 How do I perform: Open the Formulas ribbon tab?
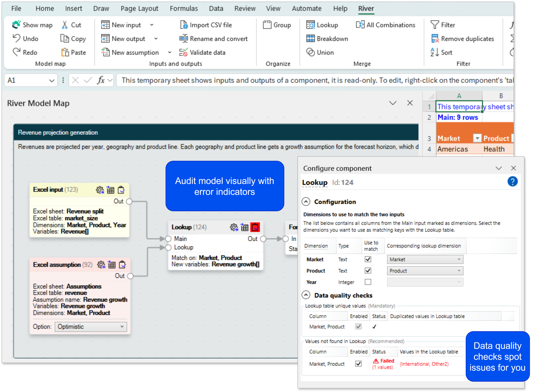(184, 9)
